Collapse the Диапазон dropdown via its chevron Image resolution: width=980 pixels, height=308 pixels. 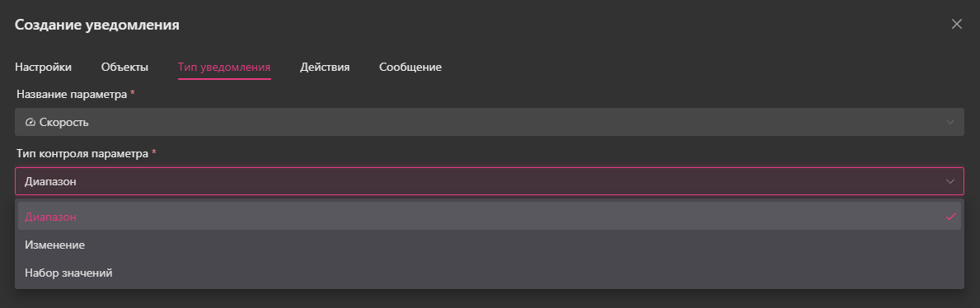point(950,182)
